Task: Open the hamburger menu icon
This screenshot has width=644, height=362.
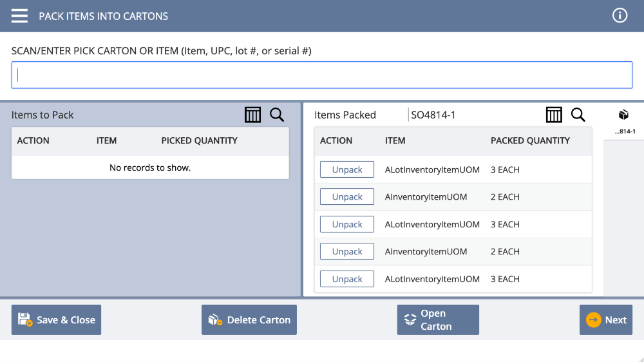Action: click(x=19, y=16)
